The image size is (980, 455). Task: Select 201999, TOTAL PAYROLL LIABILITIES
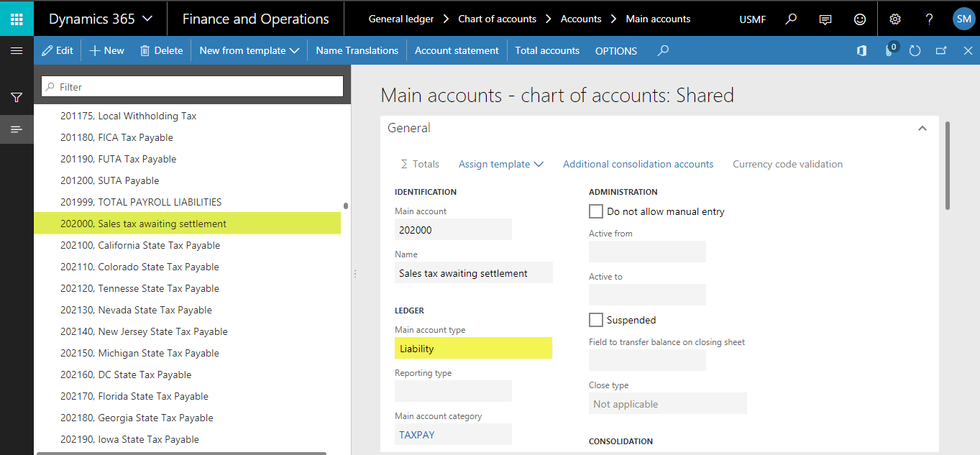coord(188,202)
